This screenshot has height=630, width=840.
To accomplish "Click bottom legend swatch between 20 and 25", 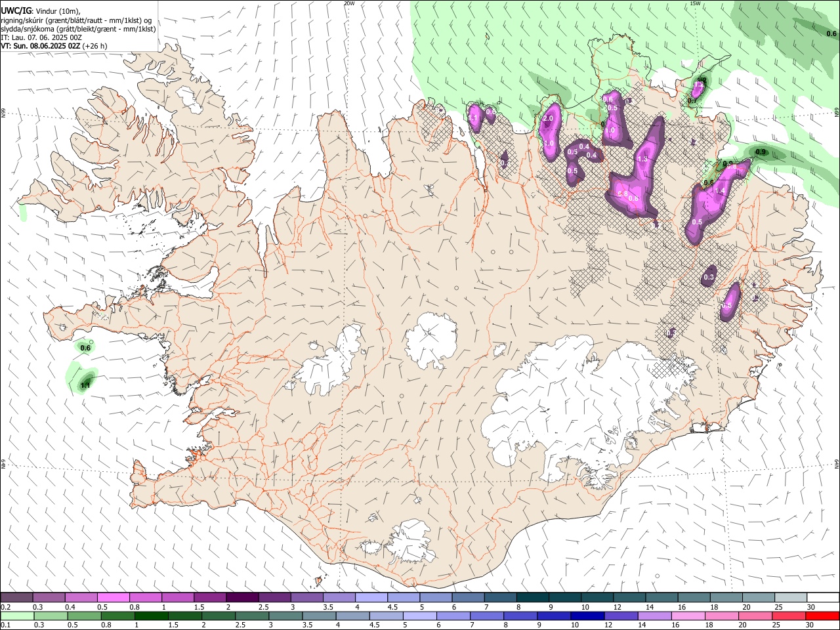I will 755,616.
